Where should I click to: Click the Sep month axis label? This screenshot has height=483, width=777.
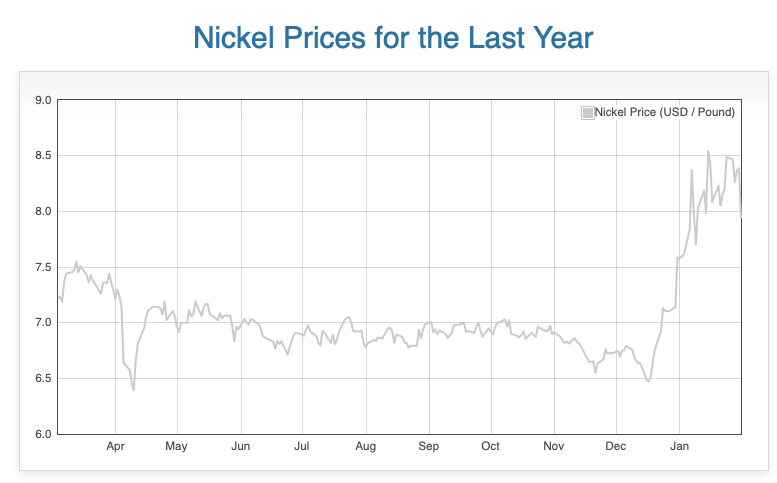(x=428, y=446)
